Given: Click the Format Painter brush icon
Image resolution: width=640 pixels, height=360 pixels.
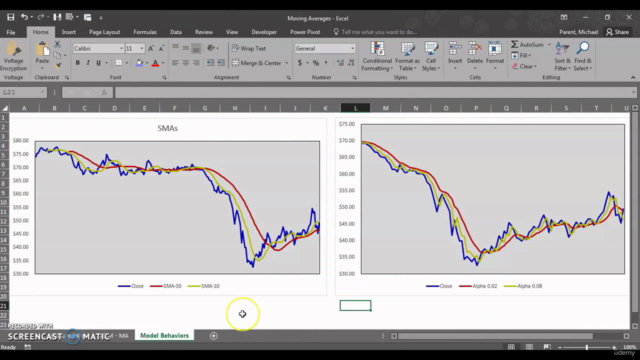Looking at the screenshot, I should 58,65.
